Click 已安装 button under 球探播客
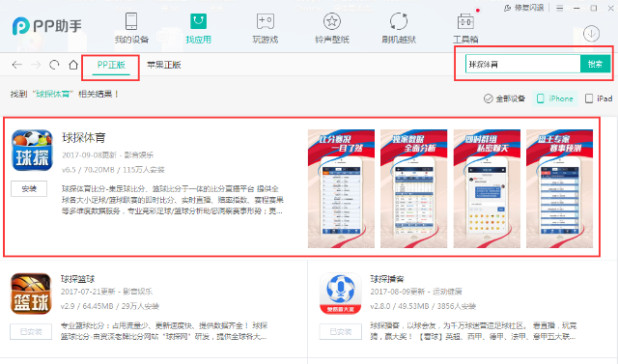 pos(341,332)
